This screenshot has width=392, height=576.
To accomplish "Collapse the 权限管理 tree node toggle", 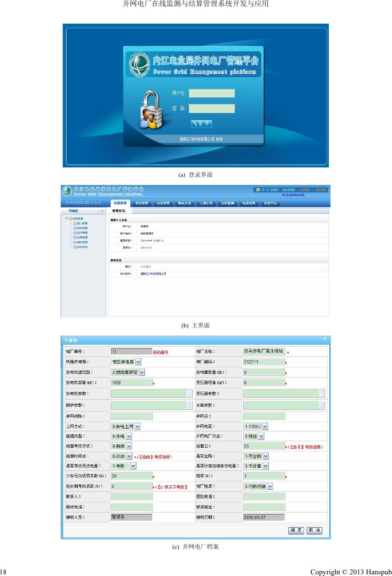I will 66,218.
